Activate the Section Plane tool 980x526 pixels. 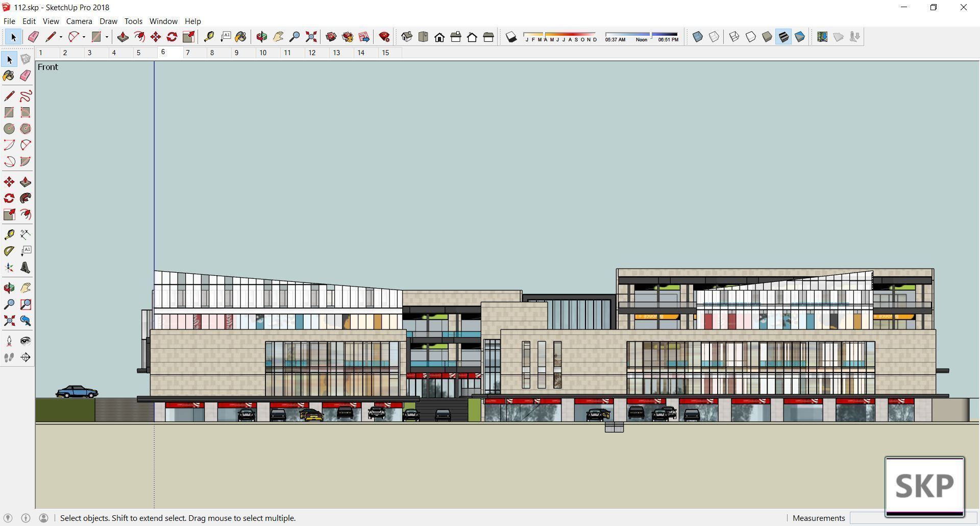pyautogui.click(x=26, y=357)
